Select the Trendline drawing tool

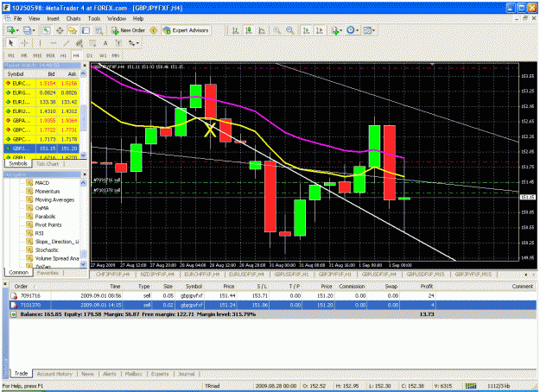[67, 43]
